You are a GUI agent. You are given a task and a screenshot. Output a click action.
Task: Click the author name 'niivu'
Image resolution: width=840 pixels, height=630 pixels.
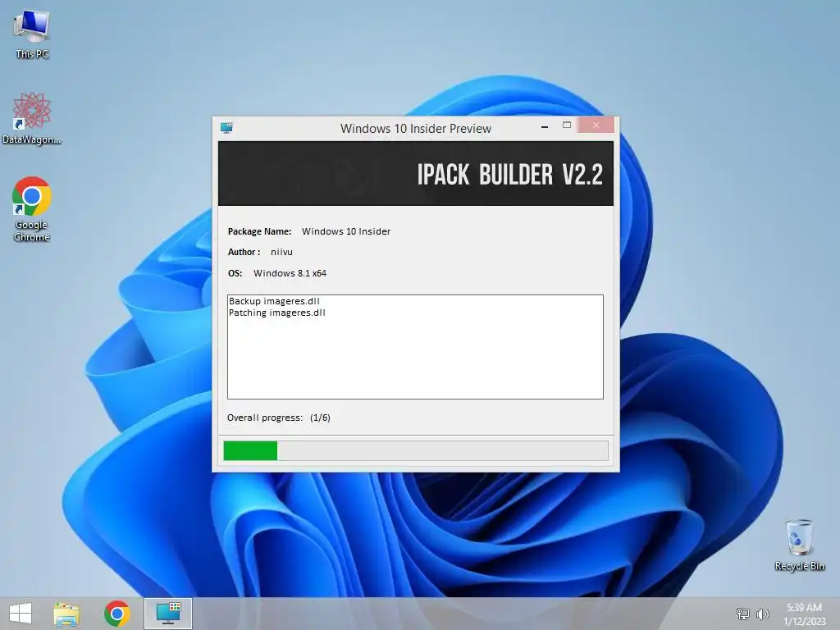[282, 252]
